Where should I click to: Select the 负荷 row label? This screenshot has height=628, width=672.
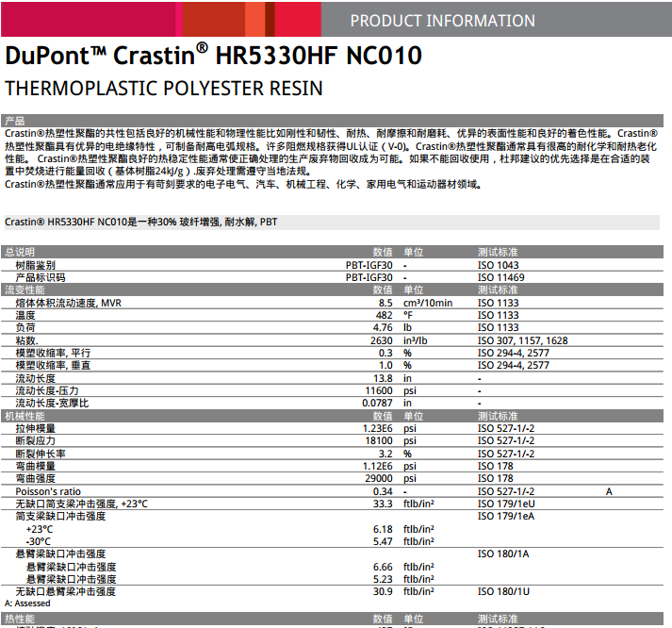[25, 327]
